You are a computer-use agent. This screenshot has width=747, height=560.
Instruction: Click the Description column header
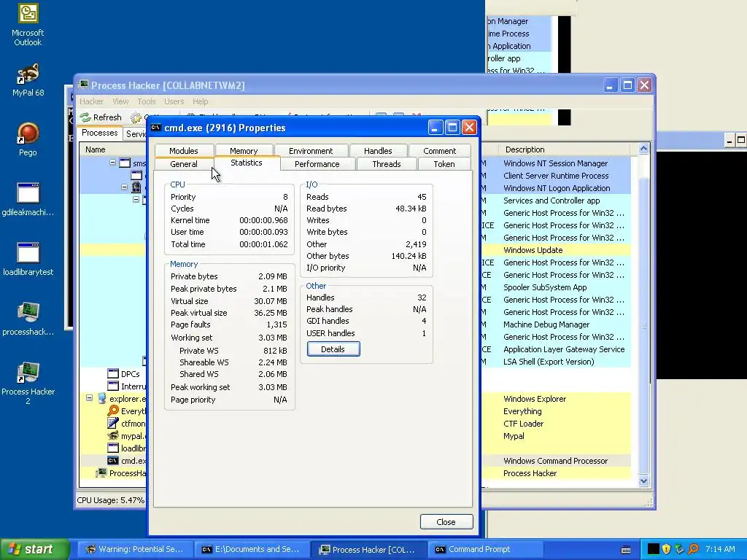point(564,149)
